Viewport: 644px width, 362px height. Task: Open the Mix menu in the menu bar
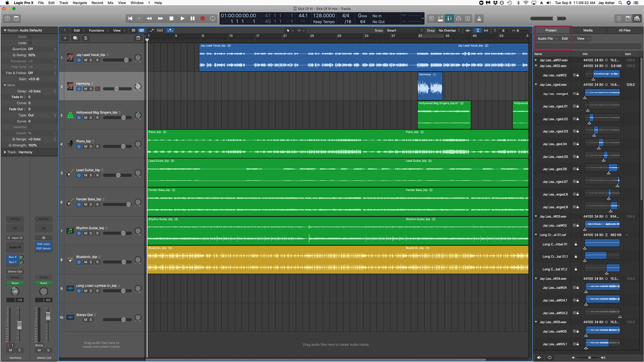click(x=110, y=3)
